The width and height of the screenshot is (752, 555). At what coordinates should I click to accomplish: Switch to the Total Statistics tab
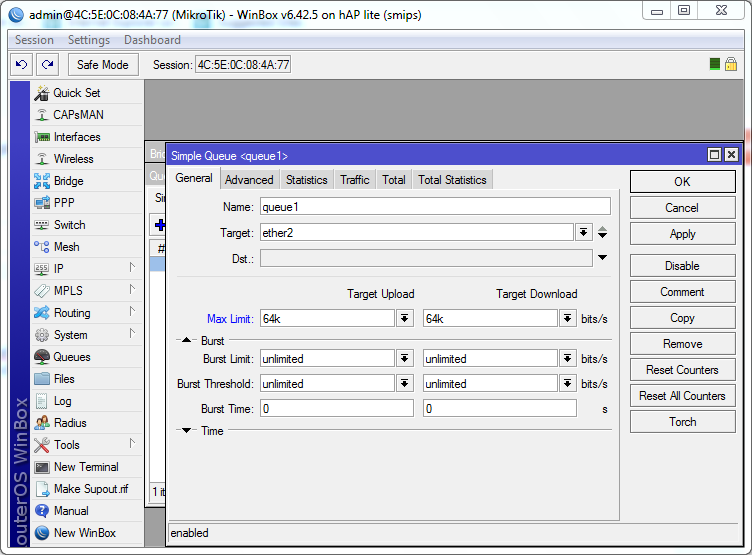452,179
